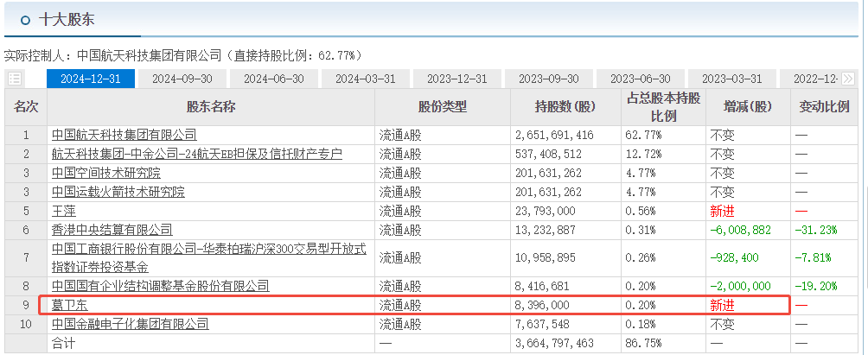Click the 持股数(股) column header
This screenshot has height=355, width=868.
[x=565, y=107]
